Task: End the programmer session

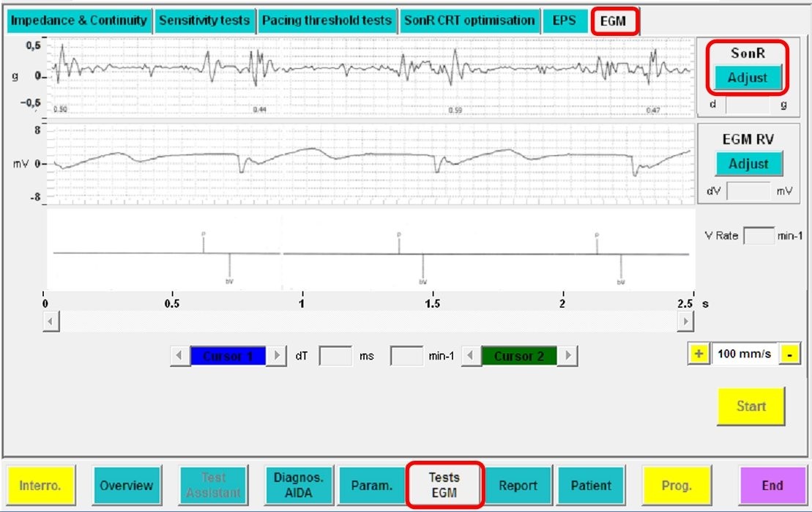Action: pos(772,485)
